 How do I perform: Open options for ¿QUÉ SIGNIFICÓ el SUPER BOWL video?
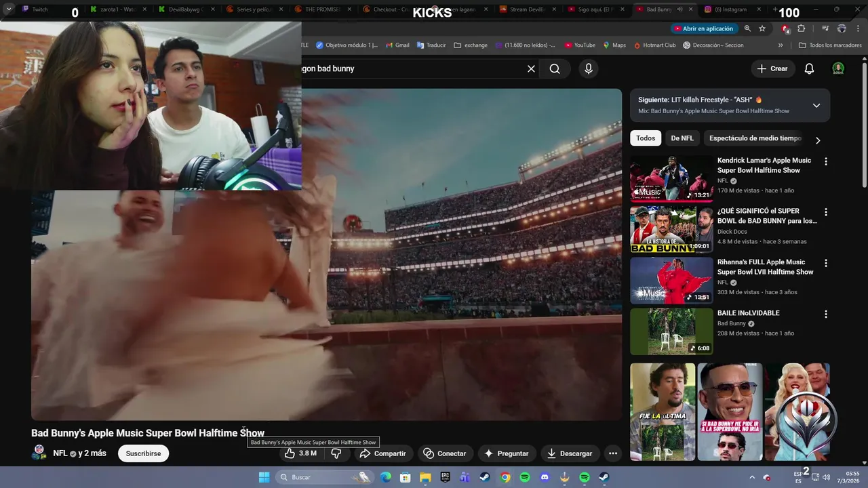click(826, 212)
